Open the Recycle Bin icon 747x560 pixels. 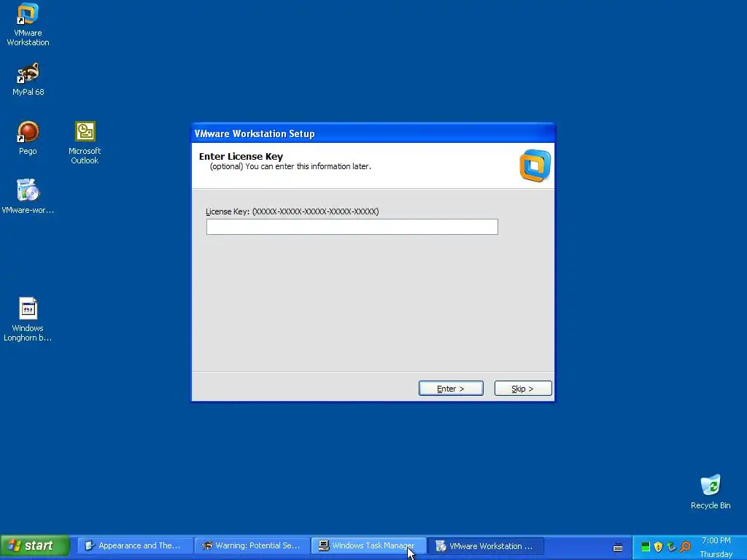(x=711, y=492)
